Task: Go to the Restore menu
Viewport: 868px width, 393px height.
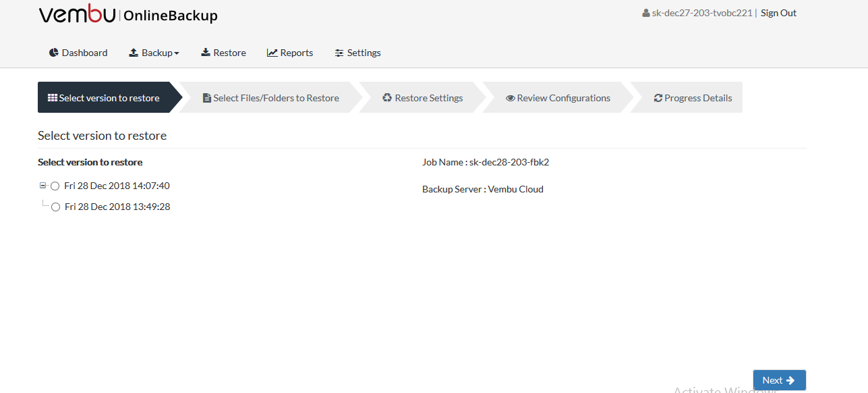Action: tap(223, 53)
